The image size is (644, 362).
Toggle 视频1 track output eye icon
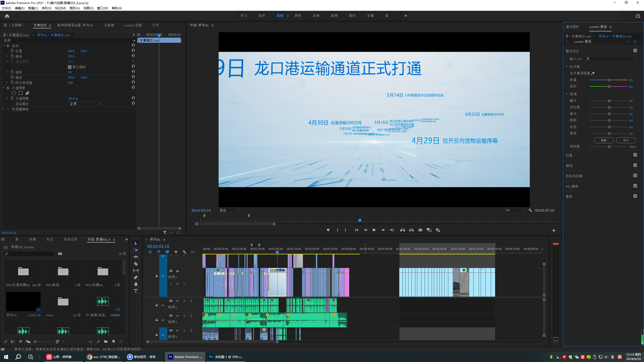177,271
